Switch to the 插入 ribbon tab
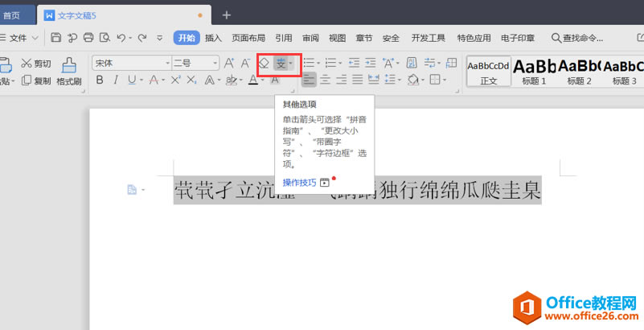The width and height of the screenshot is (644, 330). pos(213,38)
